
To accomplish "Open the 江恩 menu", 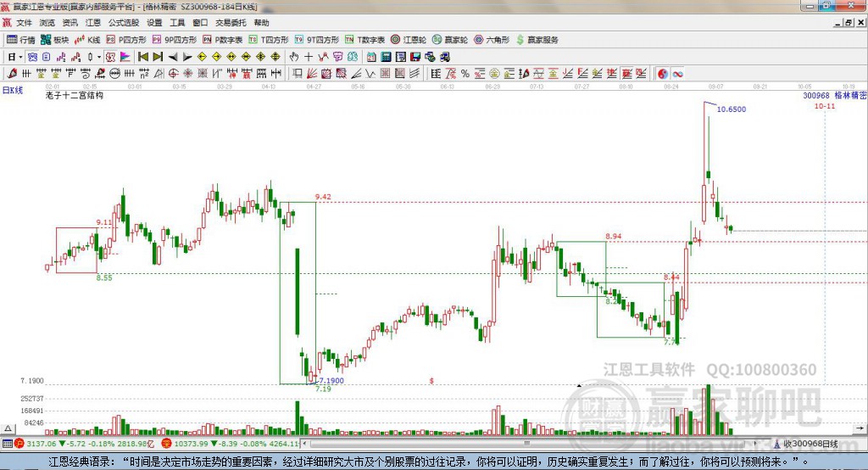I will coord(93,23).
